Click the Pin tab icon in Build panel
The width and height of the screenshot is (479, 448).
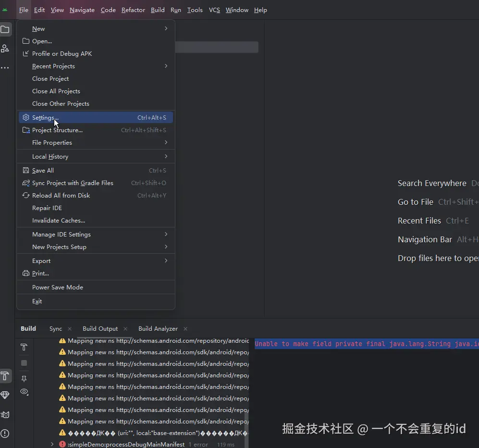click(24, 379)
